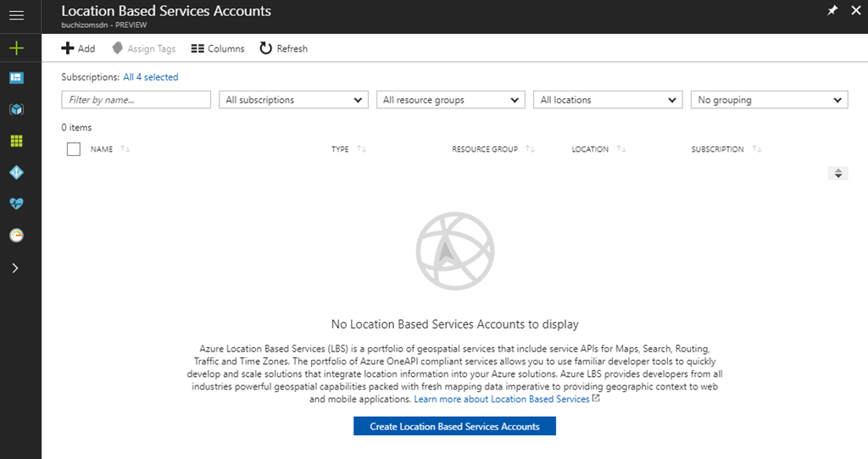Toggle the select all checkbox

click(73, 149)
